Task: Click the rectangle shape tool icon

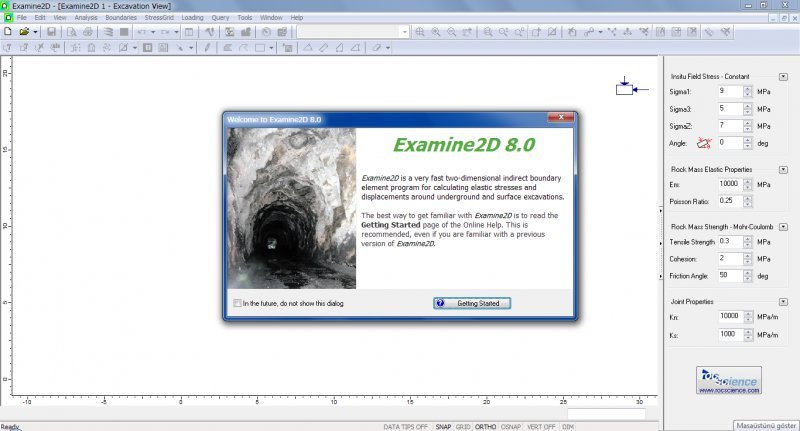Action: (260, 48)
